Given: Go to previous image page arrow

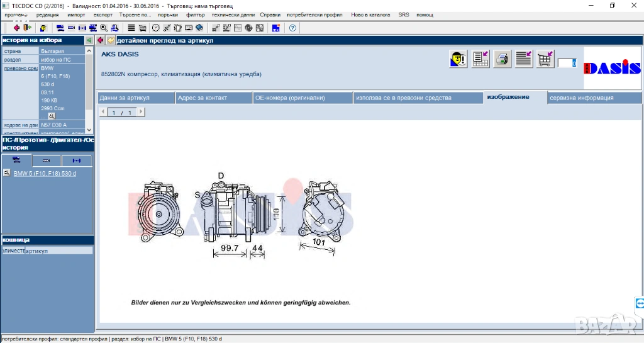Looking at the screenshot, I should coord(103,112).
